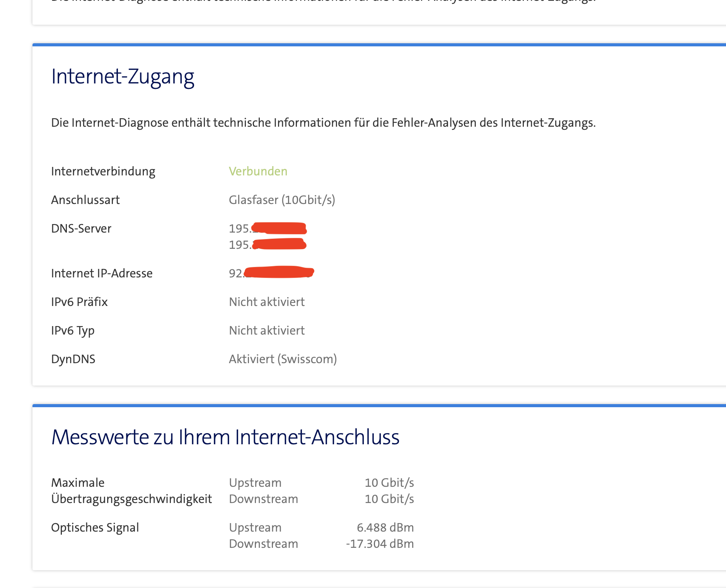The height and width of the screenshot is (588, 726).
Task: Click the 6.488 dBm optical upstream value
Action: [385, 527]
